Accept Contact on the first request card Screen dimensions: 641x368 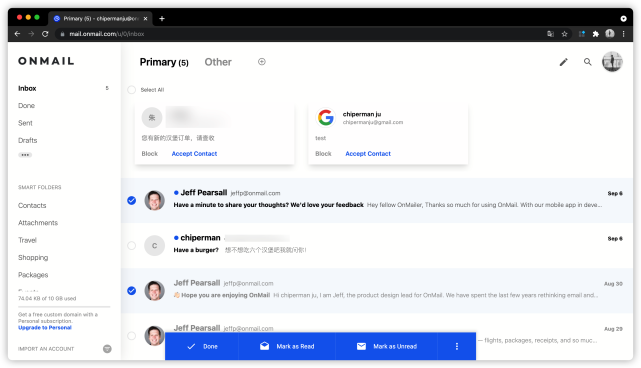(194, 154)
